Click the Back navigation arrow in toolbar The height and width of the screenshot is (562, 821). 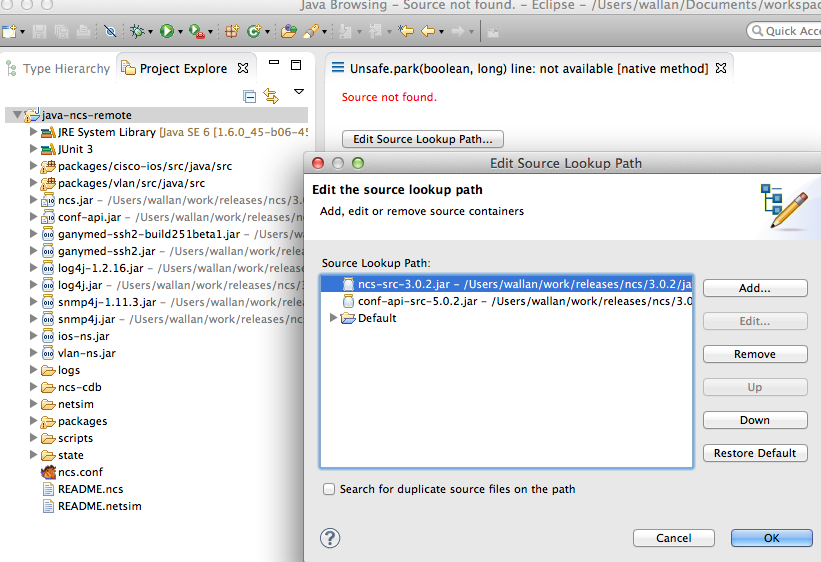[430, 32]
